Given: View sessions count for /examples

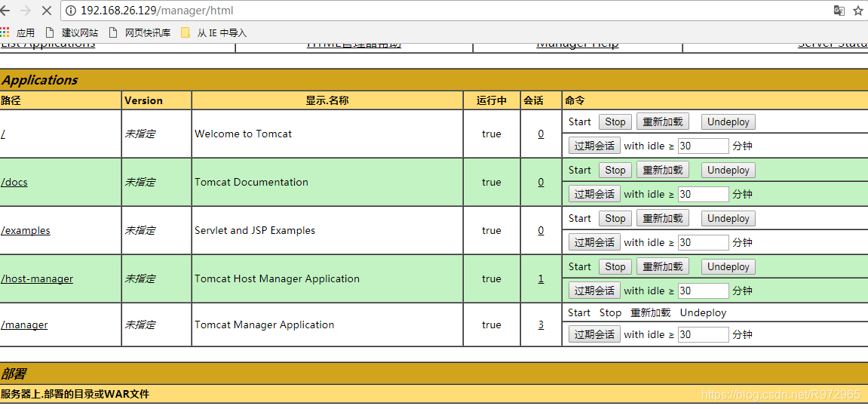Looking at the screenshot, I should (x=541, y=231).
